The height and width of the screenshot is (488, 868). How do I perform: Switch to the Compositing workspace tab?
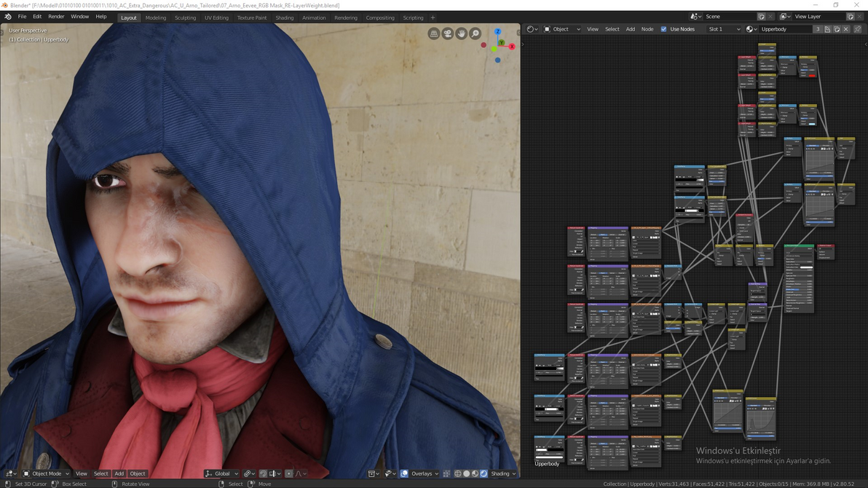(x=380, y=17)
